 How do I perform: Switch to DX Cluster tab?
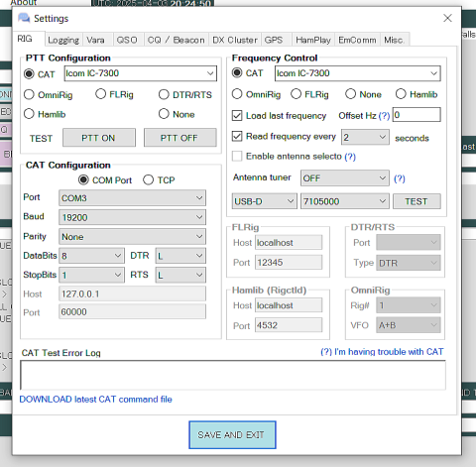coord(235,40)
